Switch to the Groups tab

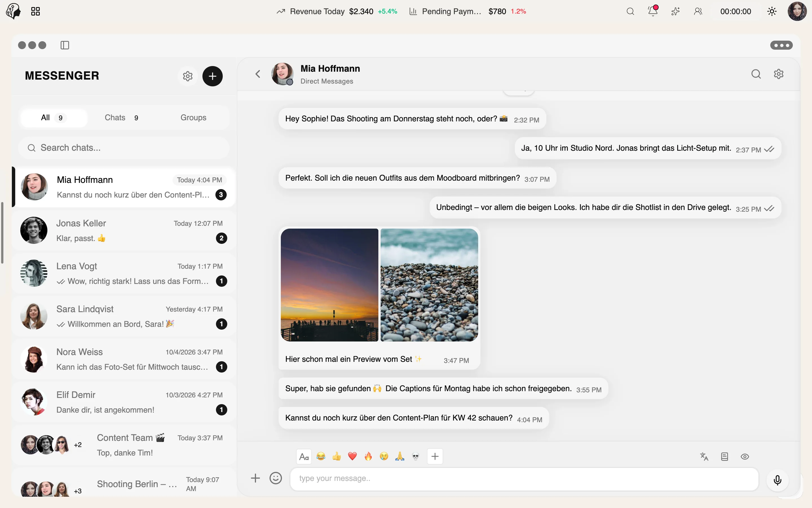[x=193, y=118]
